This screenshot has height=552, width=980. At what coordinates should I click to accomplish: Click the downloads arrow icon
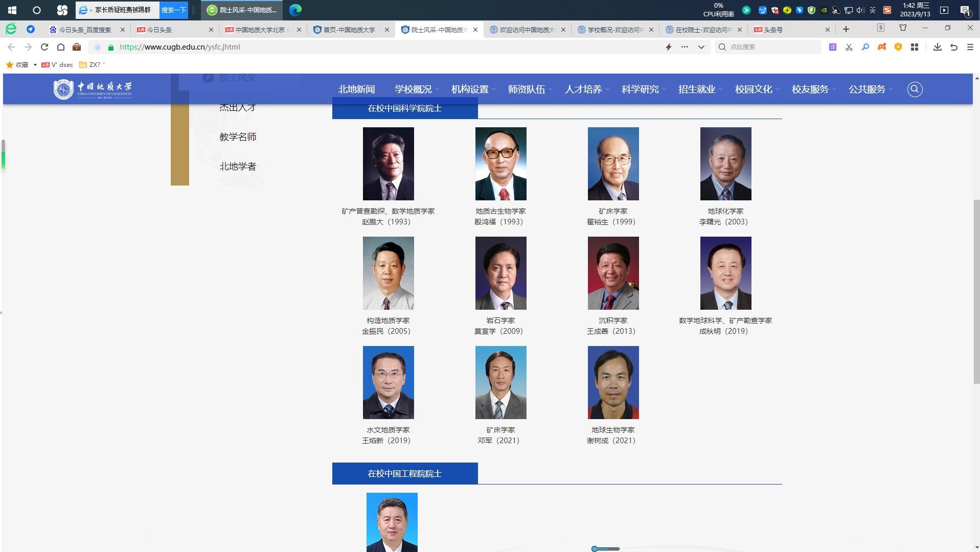click(x=937, y=47)
